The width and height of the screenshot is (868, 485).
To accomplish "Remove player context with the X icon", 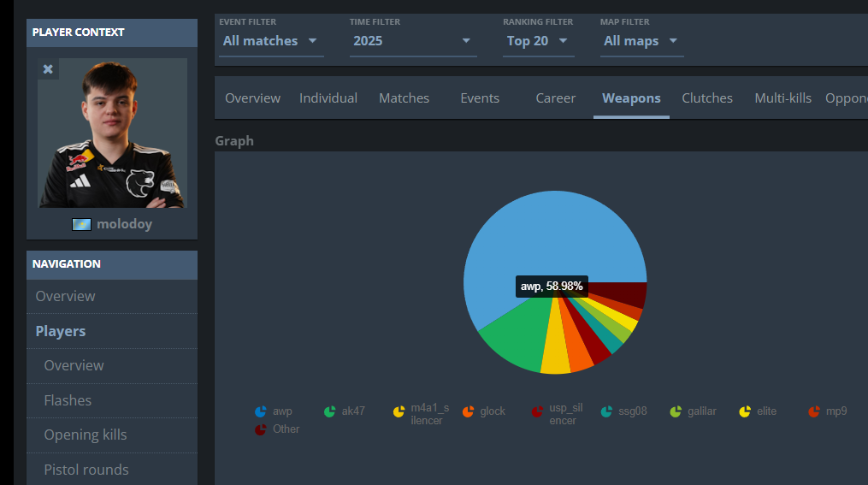I will [x=48, y=69].
